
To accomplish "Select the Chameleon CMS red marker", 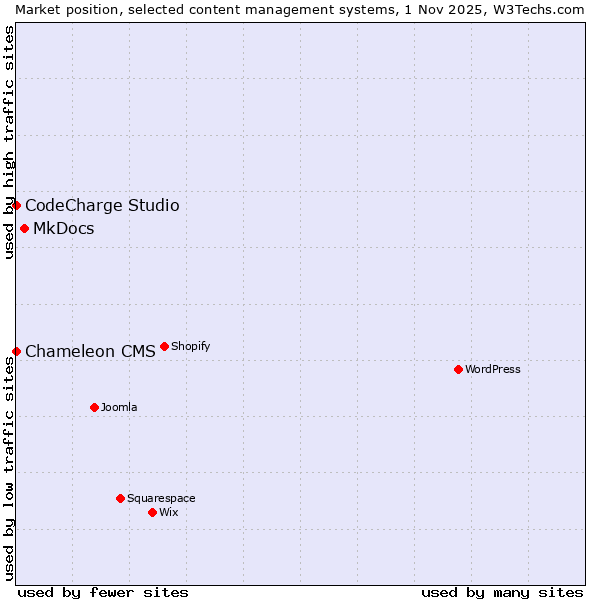I will [x=16, y=351].
